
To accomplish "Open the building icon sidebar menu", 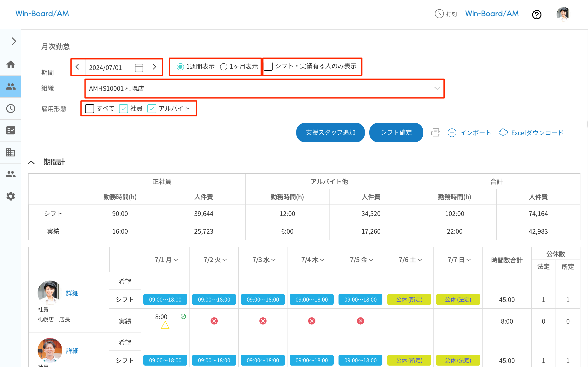I will [x=10, y=152].
